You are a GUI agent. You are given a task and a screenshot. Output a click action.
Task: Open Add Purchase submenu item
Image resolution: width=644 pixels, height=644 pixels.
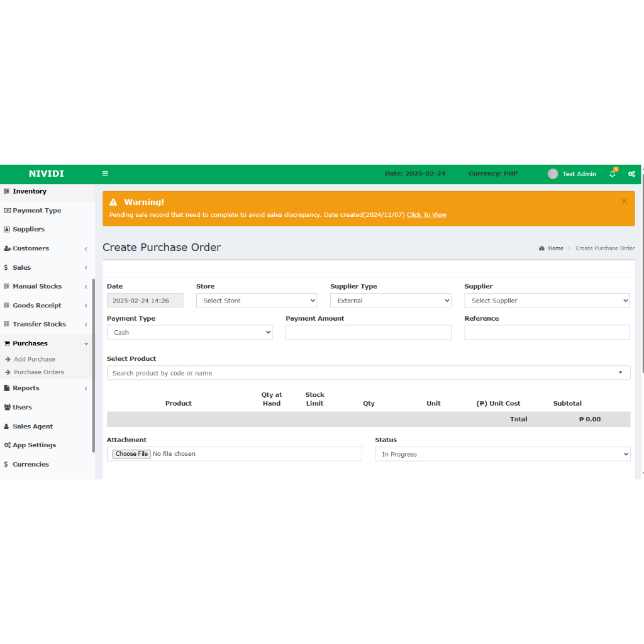pos(35,359)
